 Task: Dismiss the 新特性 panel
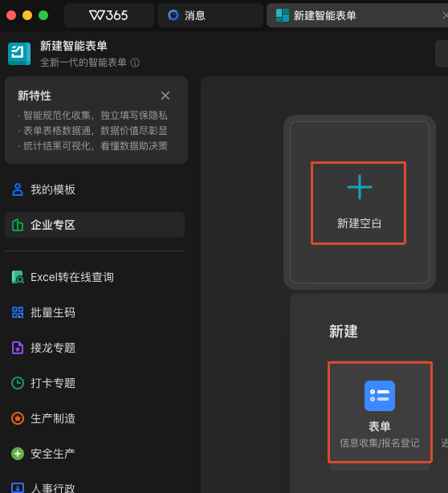[x=165, y=96]
